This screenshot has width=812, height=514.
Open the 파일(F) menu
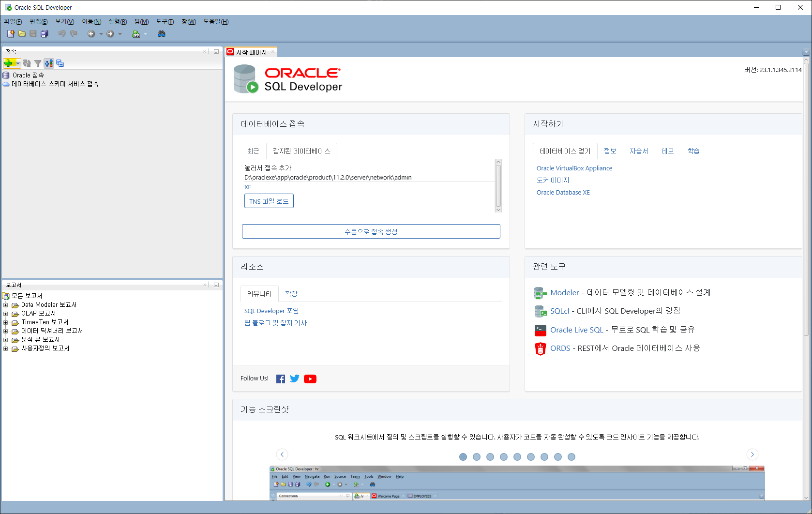[x=13, y=22]
